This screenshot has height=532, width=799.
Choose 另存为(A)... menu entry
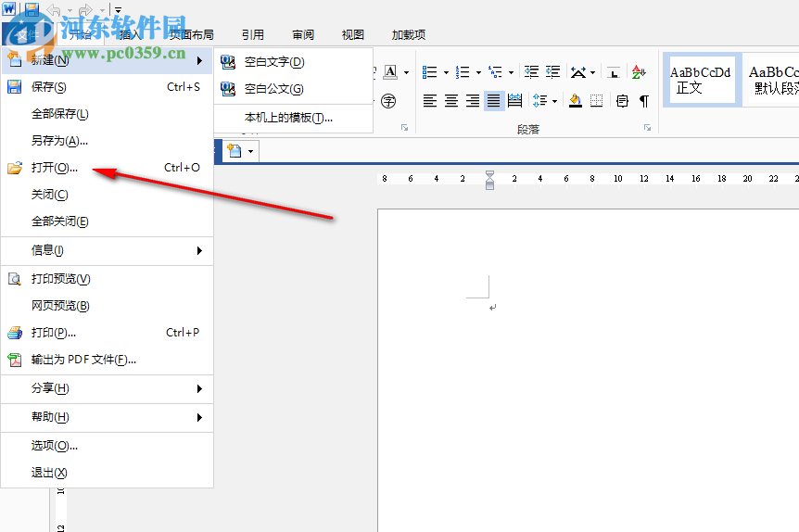(107, 141)
